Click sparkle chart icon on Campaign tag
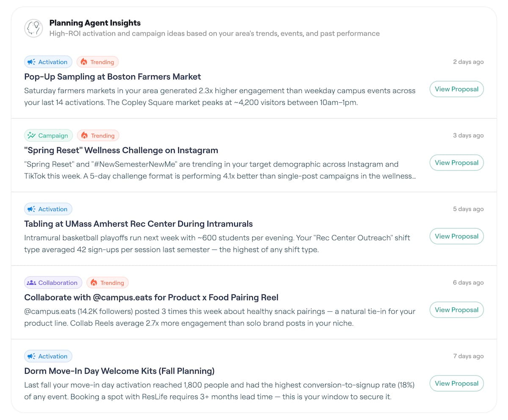Screen dimensions: 508x420 point(31,136)
